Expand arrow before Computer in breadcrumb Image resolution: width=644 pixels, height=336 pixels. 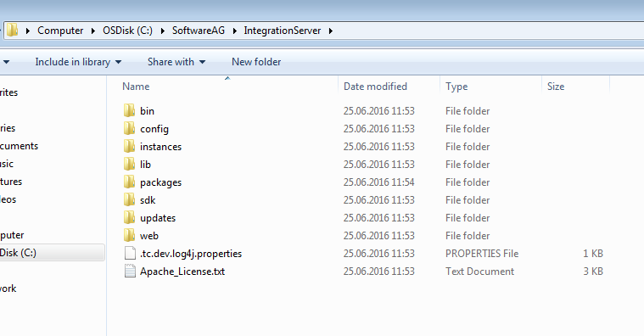click(x=27, y=31)
